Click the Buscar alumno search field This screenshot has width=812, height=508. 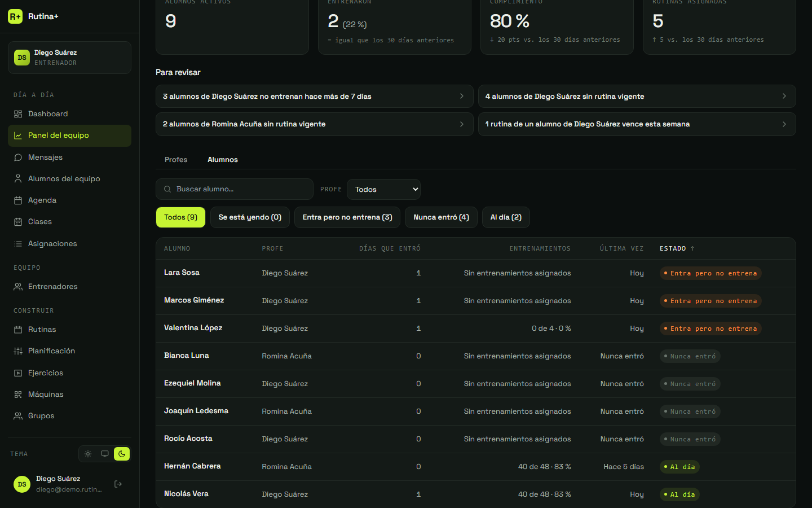click(235, 189)
